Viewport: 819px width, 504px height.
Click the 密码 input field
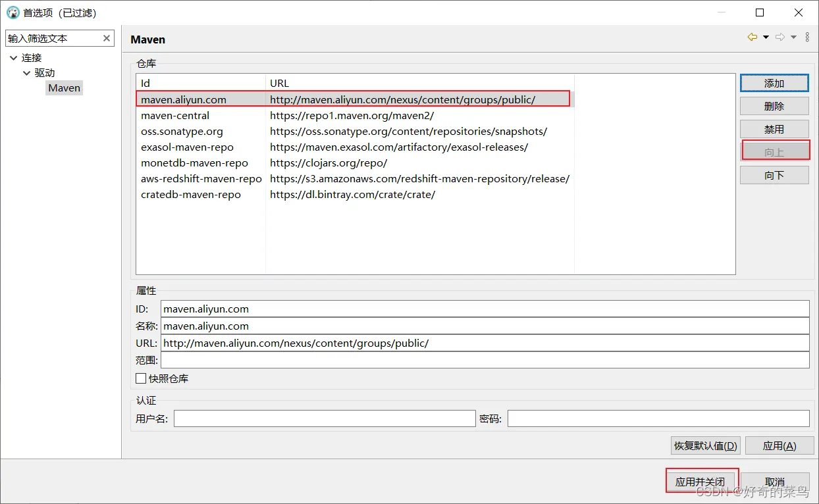click(x=658, y=418)
